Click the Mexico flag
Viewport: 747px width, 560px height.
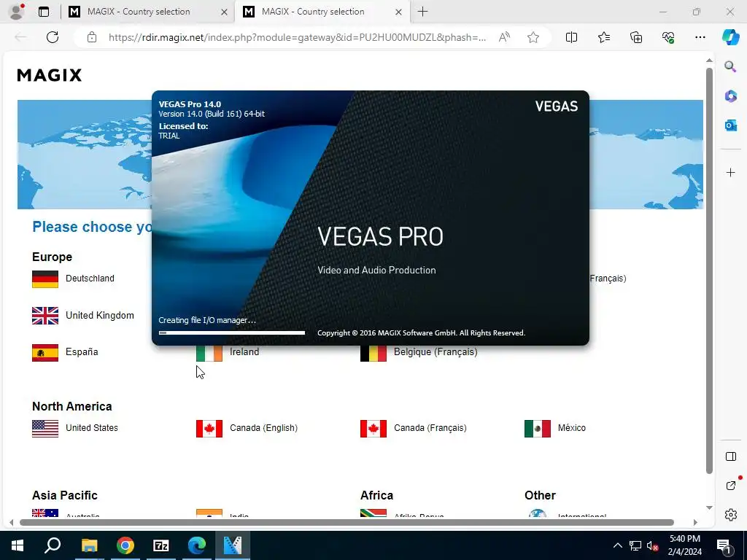(538, 429)
